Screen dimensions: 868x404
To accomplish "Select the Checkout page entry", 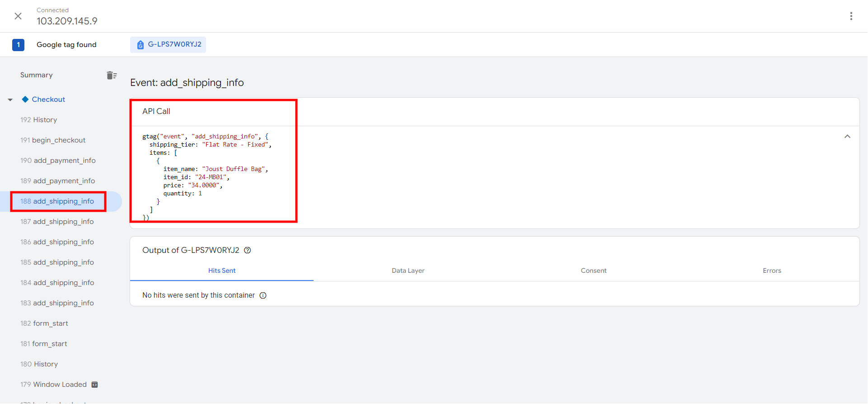I will click(48, 100).
